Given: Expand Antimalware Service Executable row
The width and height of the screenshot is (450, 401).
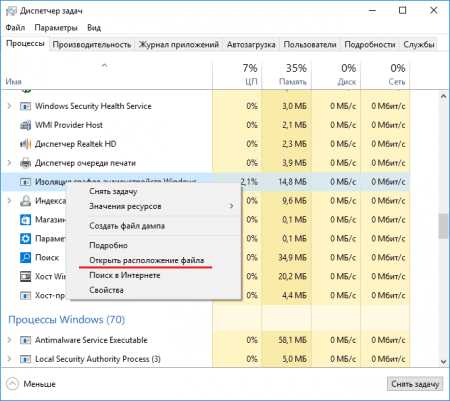Looking at the screenshot, I should point(10,340).
